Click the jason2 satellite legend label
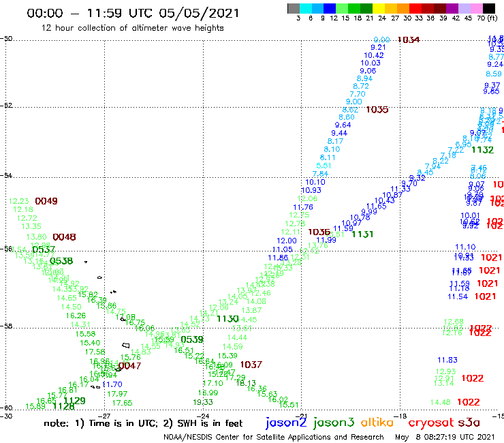The width and height of the screenshot is (504, 443). 286,423
